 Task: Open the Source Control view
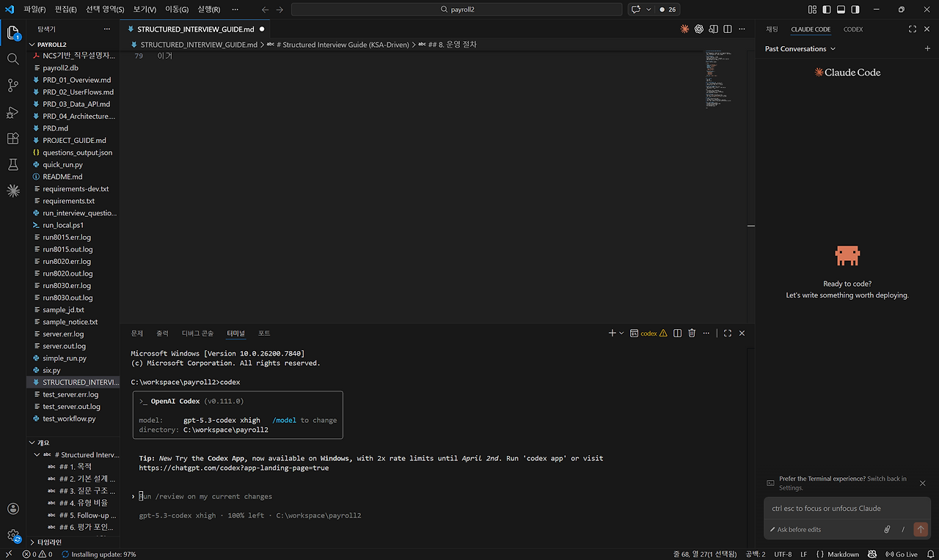(12, 85)
